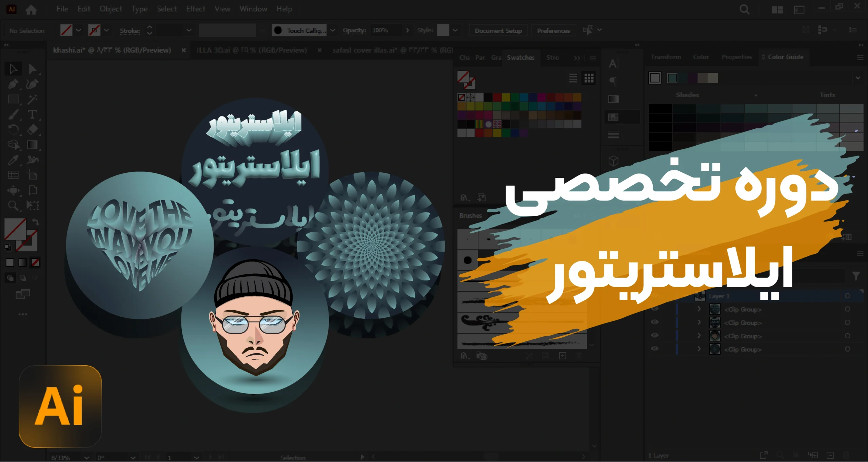Create new layer in Layers panel
The image size is (868, 462).
830,455
